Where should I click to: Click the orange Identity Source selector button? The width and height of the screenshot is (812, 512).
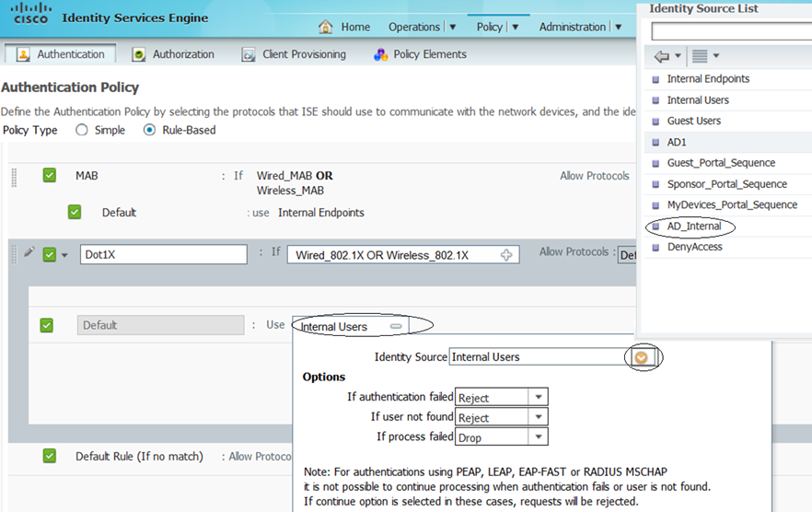(x=642, y=357)
